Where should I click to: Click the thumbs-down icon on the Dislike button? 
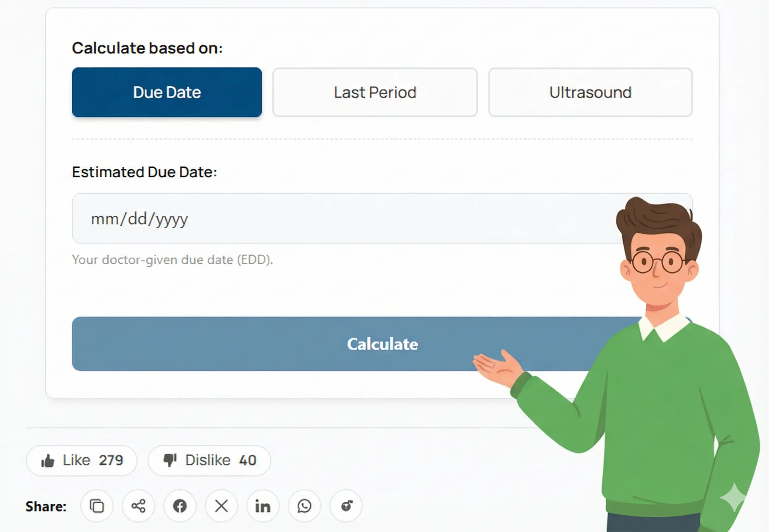click(x=170, y=460)
